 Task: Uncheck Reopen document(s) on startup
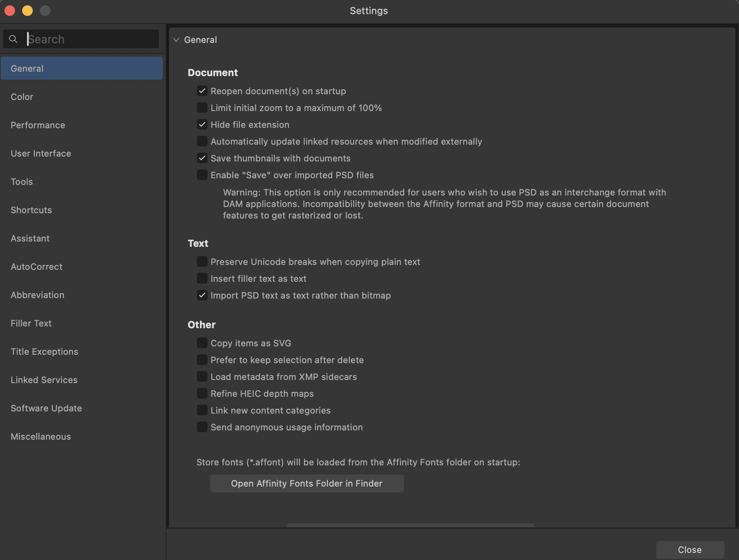coord(202,91)
